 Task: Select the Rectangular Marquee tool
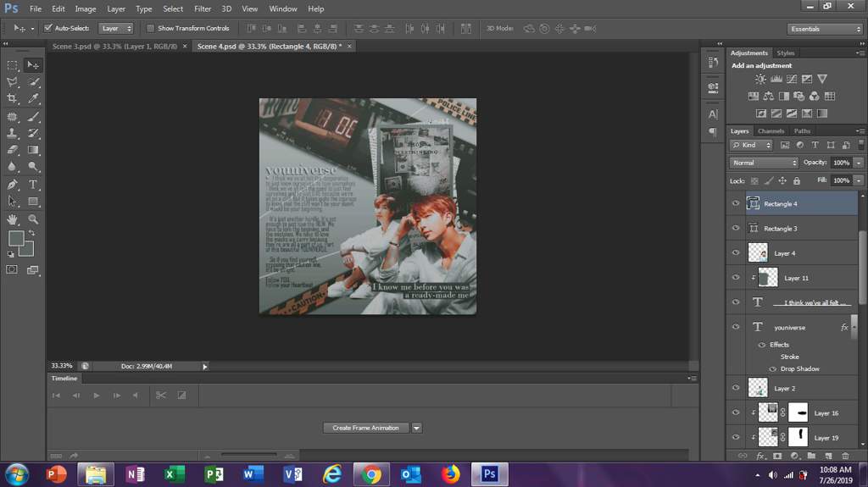point(12,65)
